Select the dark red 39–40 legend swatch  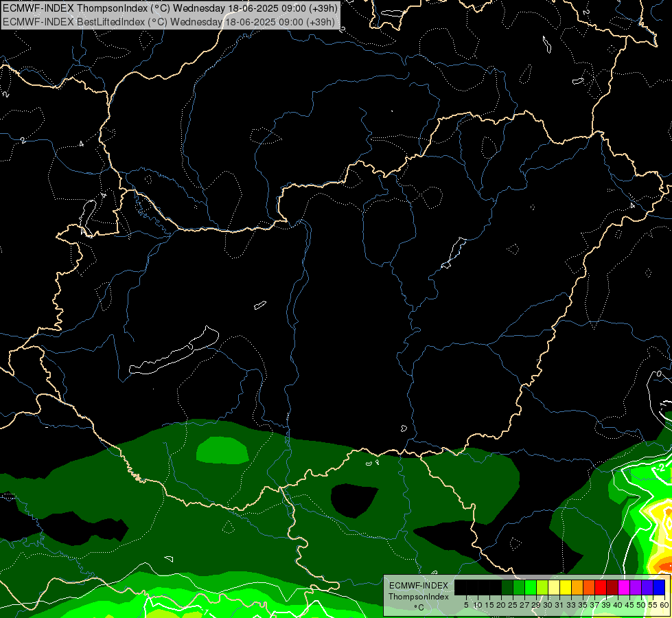(x=612, y=587)
